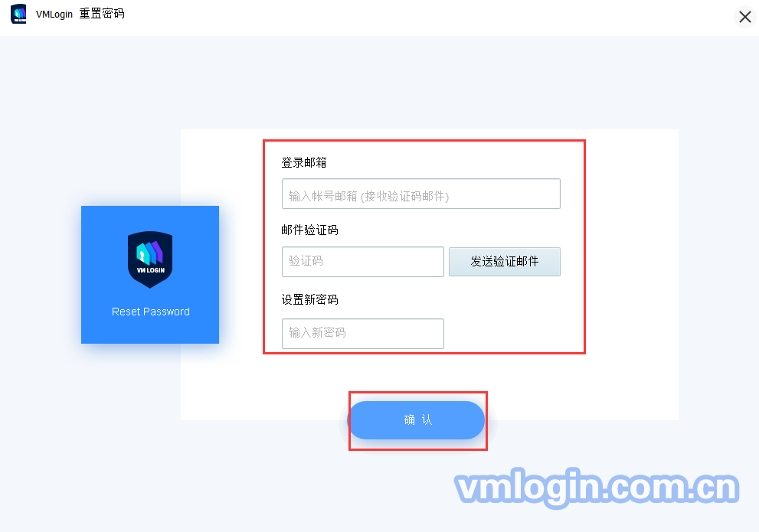Image resolution: width=759 pixels, height=532 pixels.
Task: Focus the 验证码 verification code field
Action: [x=362, y=262]
